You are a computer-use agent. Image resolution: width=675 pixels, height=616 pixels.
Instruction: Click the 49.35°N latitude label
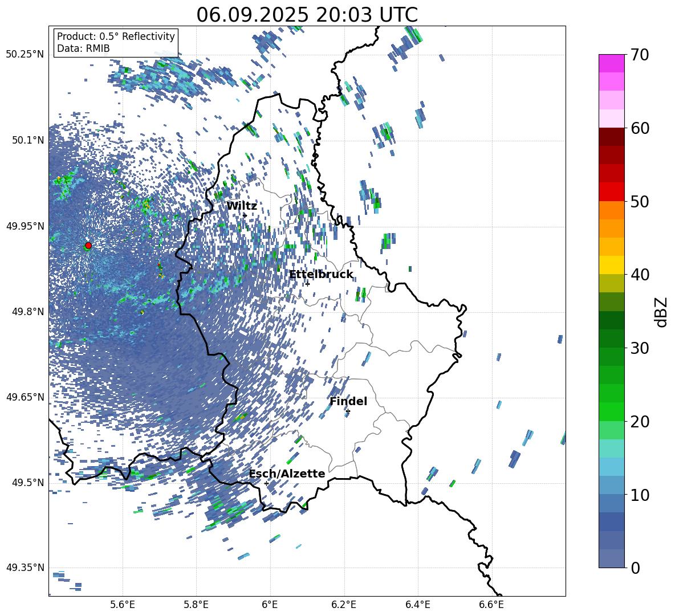pos(25,568)
